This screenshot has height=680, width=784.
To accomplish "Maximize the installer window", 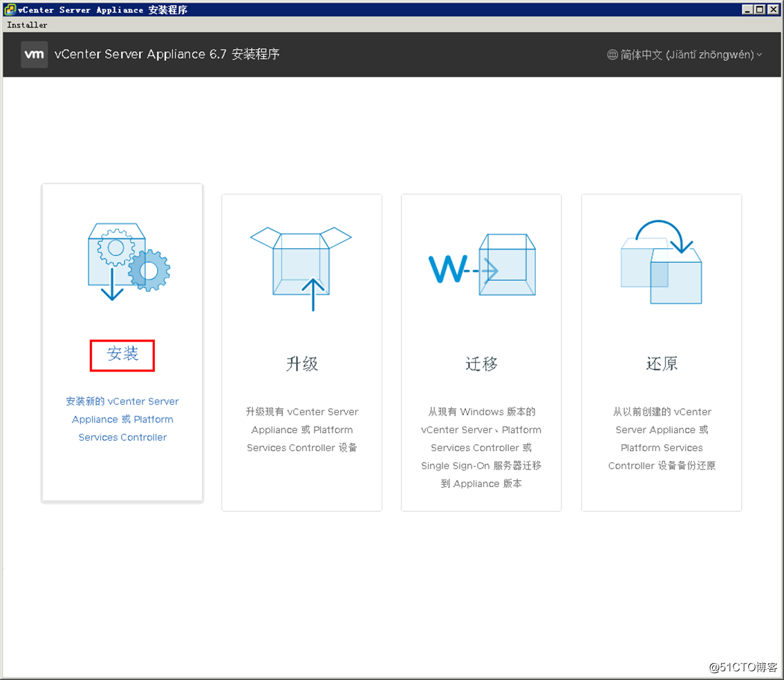I will click(x=760, y=10).
